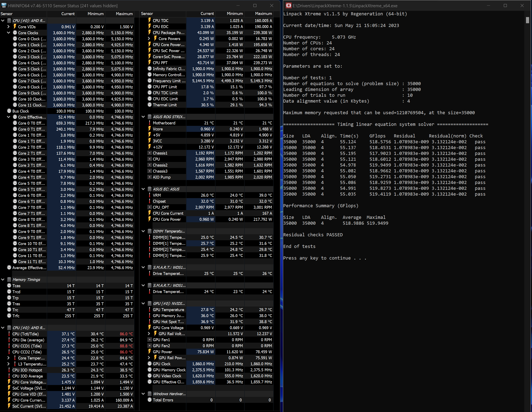This screenshot has height=412, width=532.
Task: Click the CPU_OPT fan icon
Action: [150, 207]
